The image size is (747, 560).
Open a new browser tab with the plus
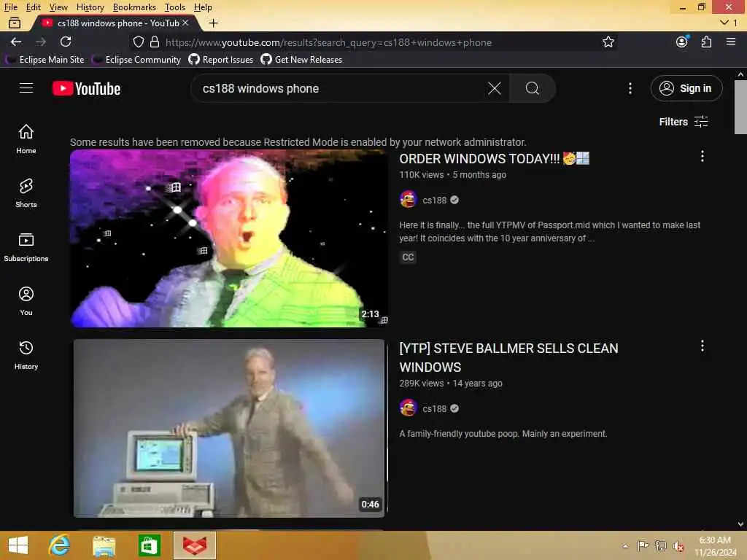(214, 23)
